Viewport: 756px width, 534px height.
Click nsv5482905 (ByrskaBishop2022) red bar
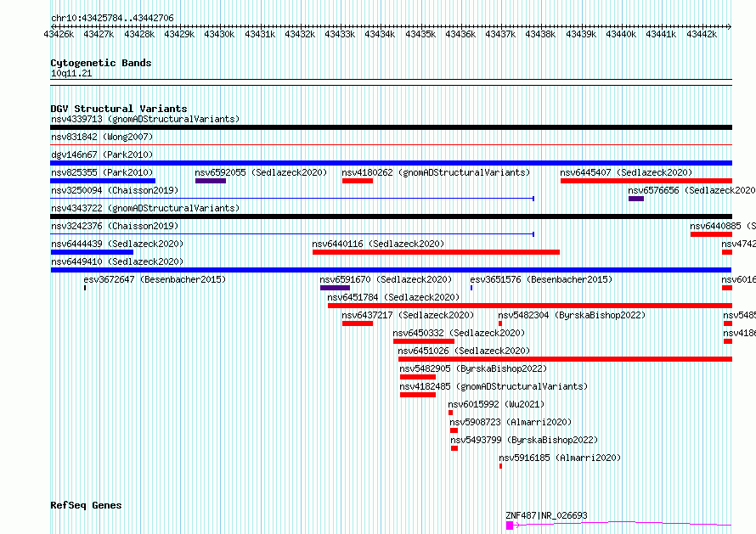(418, 377)
